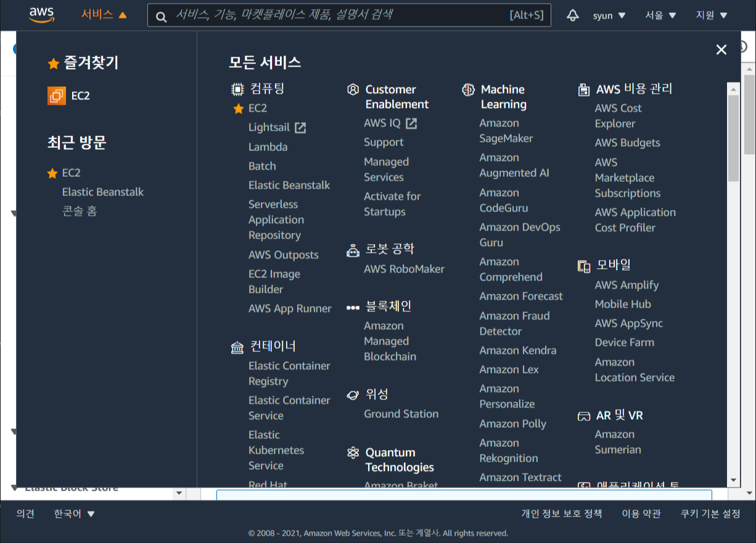This screenshot has width=756, height=543.
Task: Open EC2 Image Builder
Action: pyautogui.click(x=274, y=282)
